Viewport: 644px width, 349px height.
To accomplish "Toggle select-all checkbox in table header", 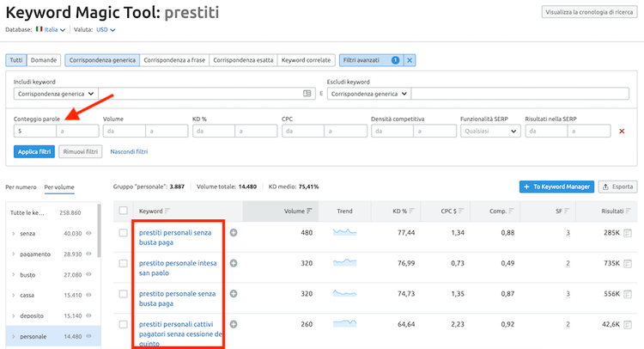I will 123,211.
